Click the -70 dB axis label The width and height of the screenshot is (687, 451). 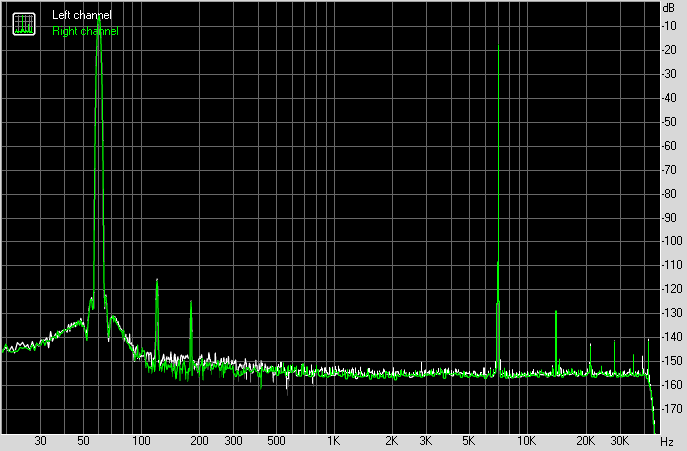coord(669,170)
